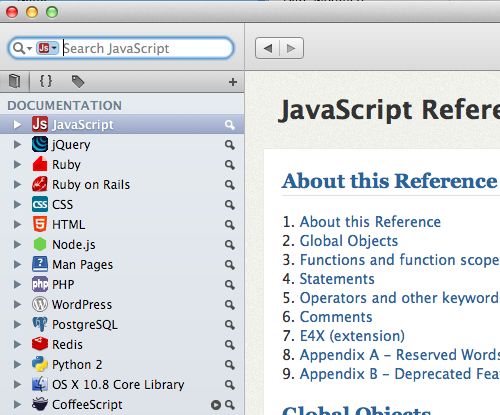Expand the jQuery docset

(17, 145)
